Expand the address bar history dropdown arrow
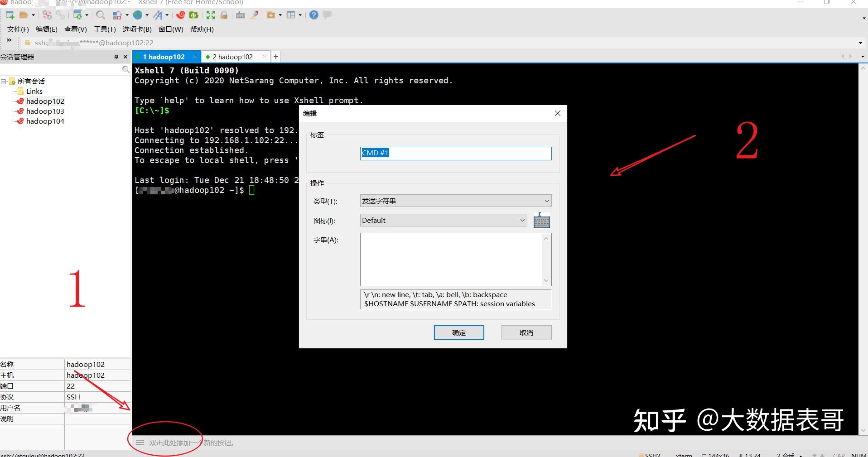This screenshot has height=457, width=868. click(860, 43)
